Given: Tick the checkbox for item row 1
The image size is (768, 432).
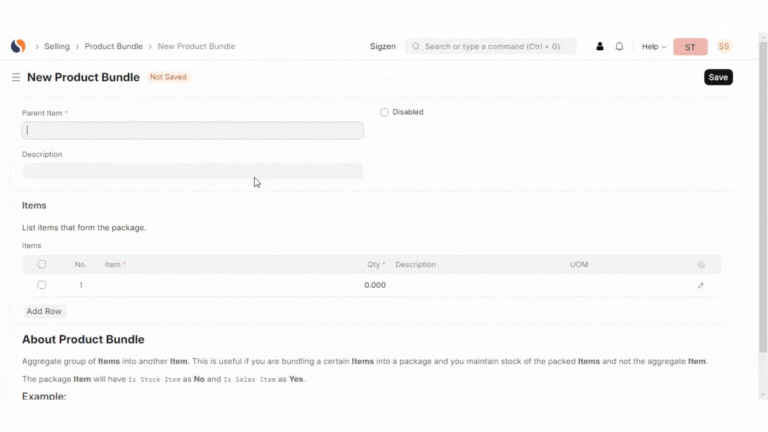Looking at the screenshot, I should (42, 285).
